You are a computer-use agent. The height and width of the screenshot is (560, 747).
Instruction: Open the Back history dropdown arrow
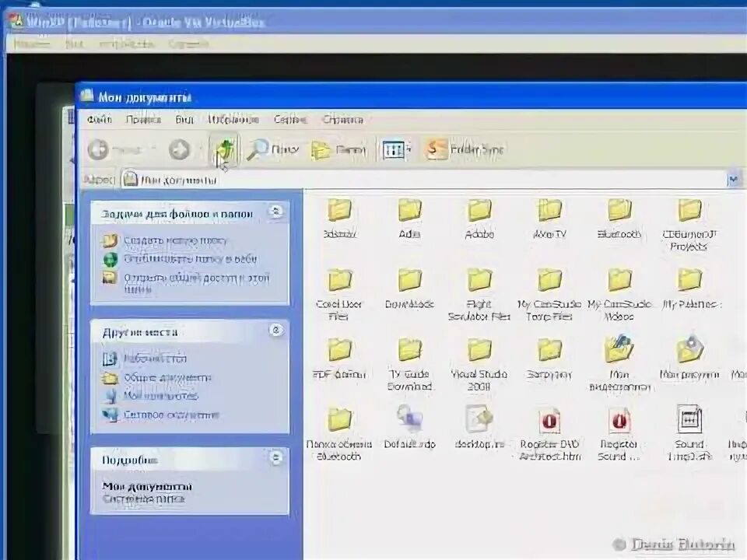[x=153, y=149]
